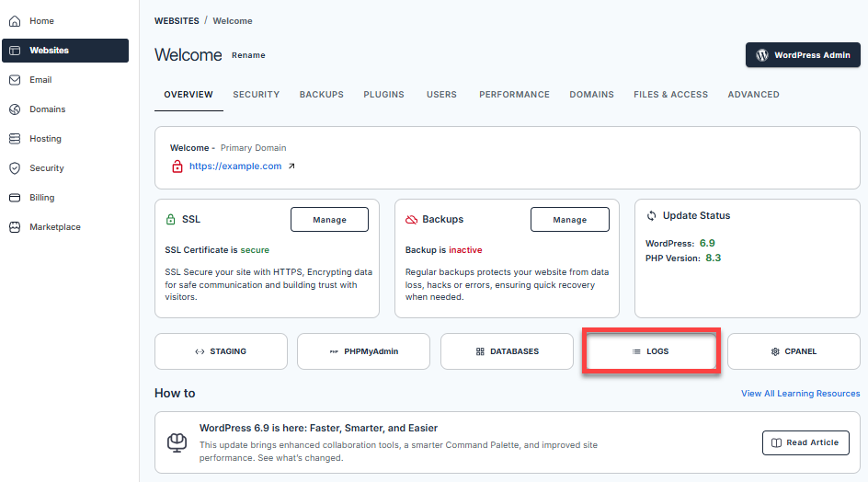Open View All Learning Resources link
The image size is (868, 482).
point(800,394)
